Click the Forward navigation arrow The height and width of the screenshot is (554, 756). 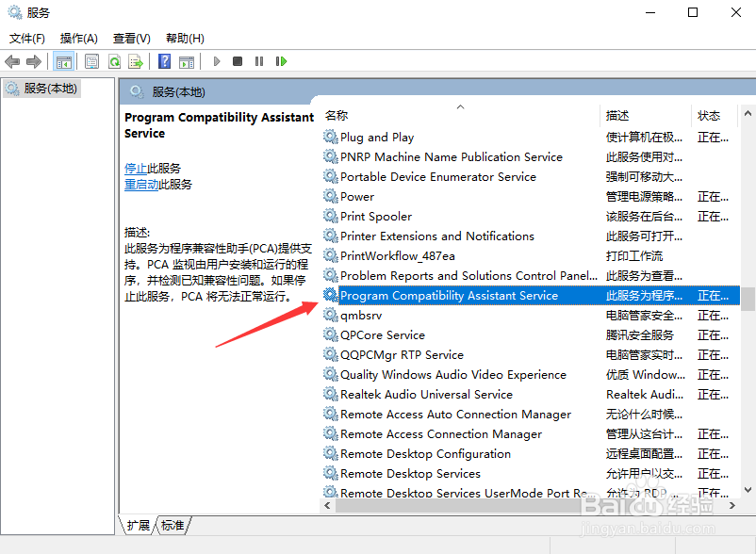click(34, 61)
